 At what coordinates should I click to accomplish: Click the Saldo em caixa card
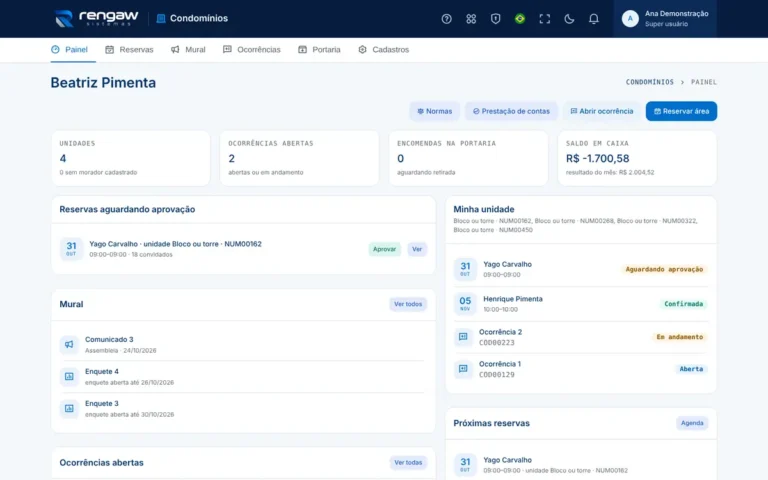point(637,158)
